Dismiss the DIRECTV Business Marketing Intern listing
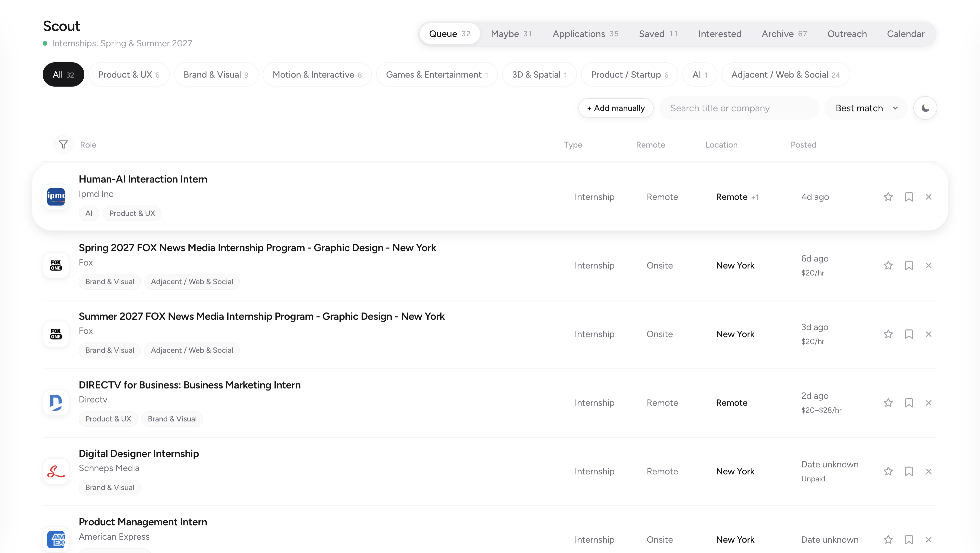The width and height of the screenshot is (980, 553). coord(929,402)
